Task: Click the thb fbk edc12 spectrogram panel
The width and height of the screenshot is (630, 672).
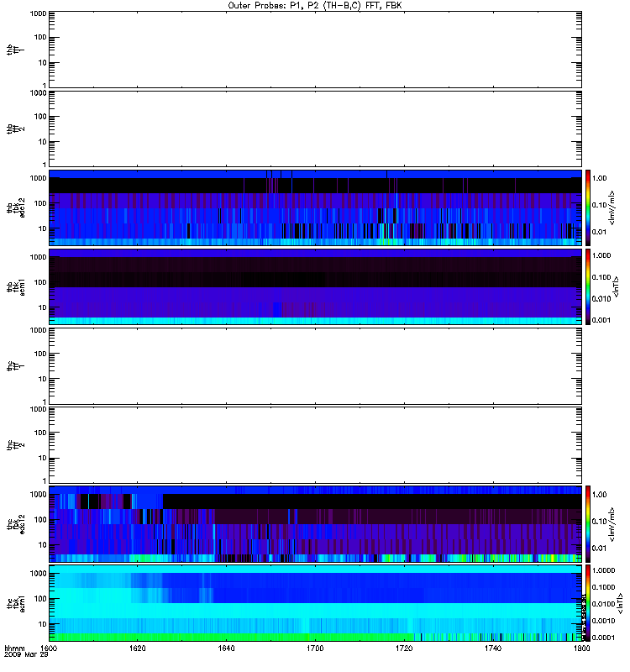Action: pos(315,207)
